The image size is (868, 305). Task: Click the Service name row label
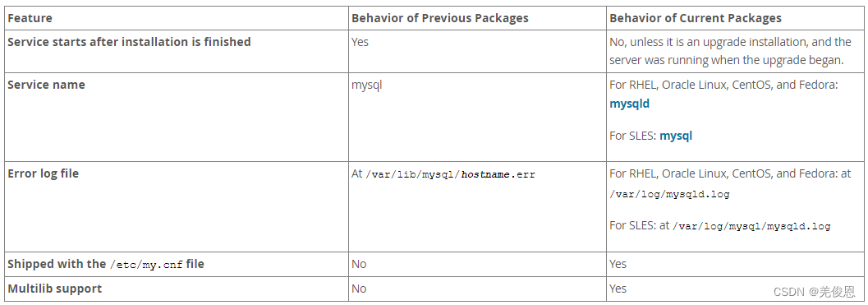point(47,85)
